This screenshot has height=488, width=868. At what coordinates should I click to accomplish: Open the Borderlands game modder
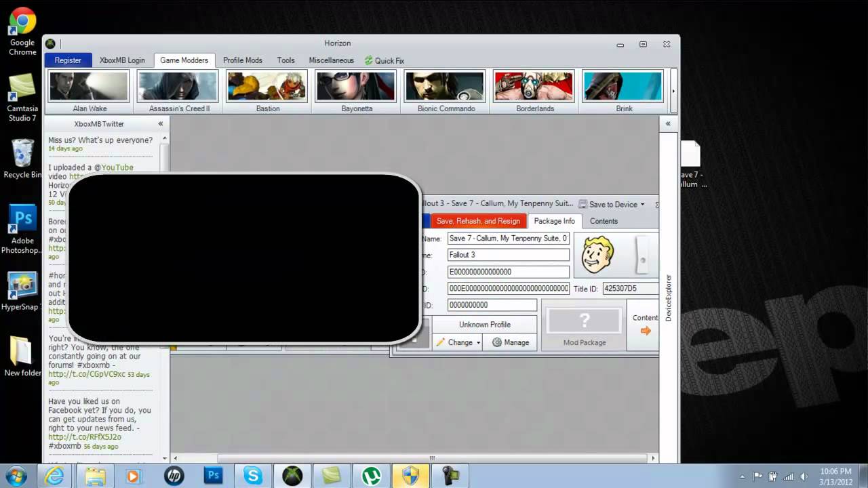coord(534,91)
